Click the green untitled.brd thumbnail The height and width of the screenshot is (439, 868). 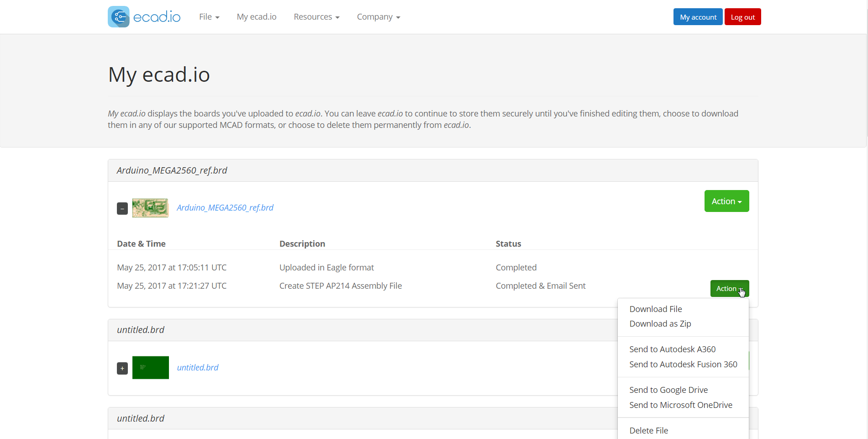pos(150,367)
